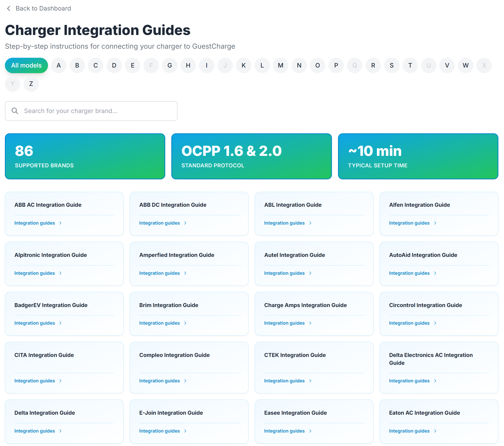Click the chevron arrow in Charge Amps card

point(310,323)
